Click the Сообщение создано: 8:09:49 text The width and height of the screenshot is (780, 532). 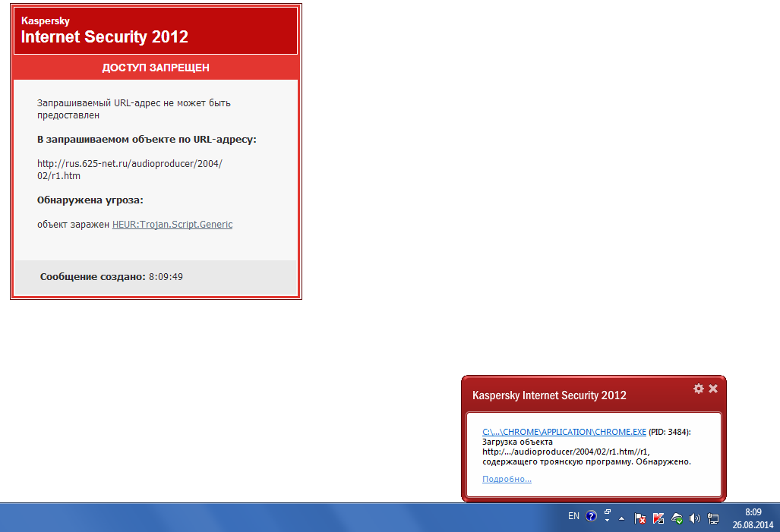[112, 276]
